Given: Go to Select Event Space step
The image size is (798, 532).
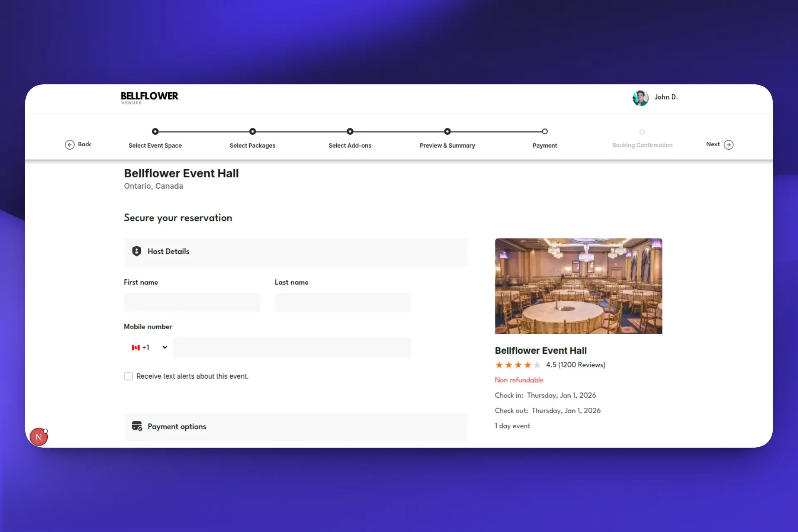Looking at the screenshot, I should [155, 145].
